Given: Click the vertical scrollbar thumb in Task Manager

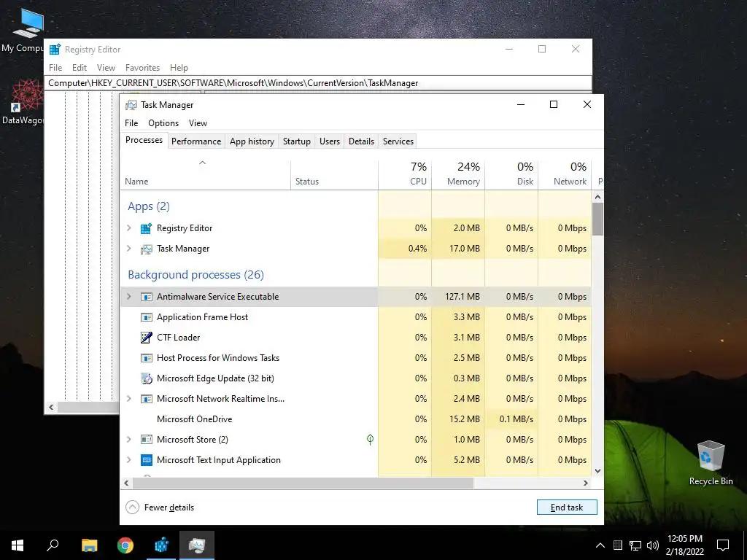Looking at the screenshot, I should [x=598, y=219].
